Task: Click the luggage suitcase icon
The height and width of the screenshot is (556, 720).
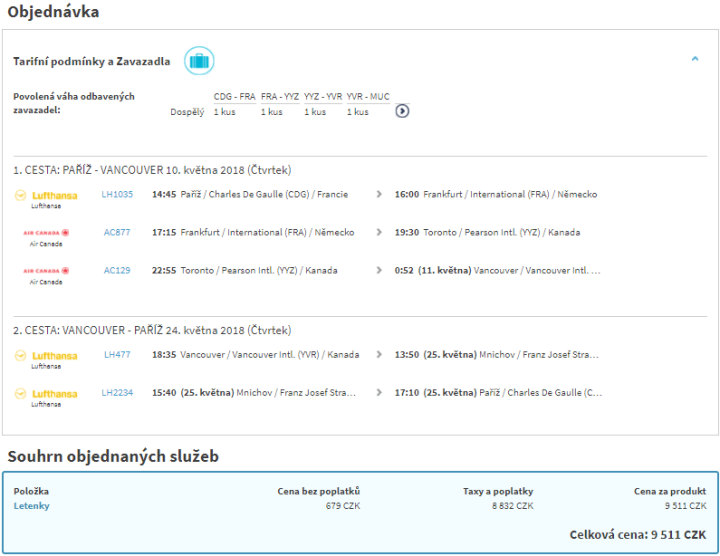Action: [x=199, y=60]
